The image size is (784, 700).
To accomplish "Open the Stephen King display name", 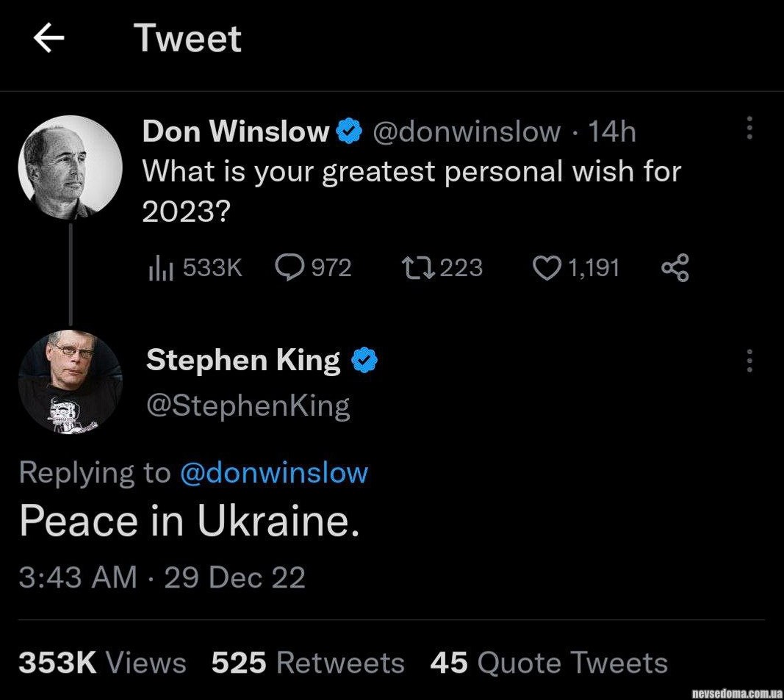I will [x=243, y=360].
